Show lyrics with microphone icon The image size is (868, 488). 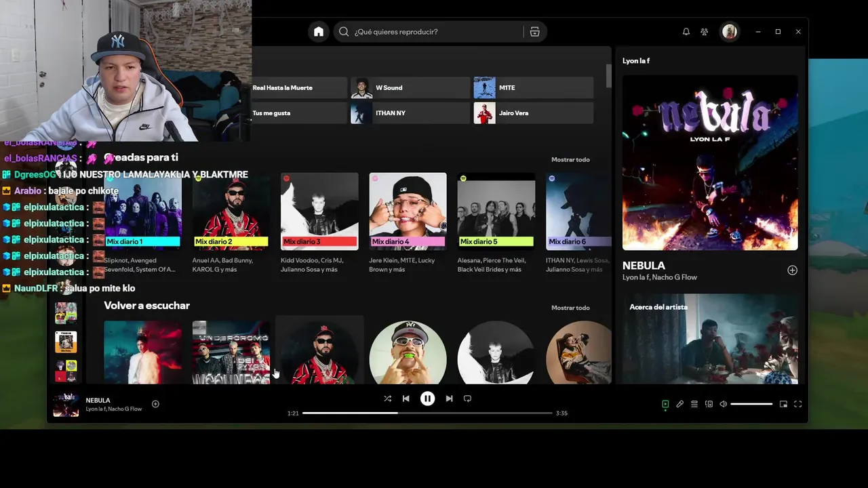pos(679,404)
